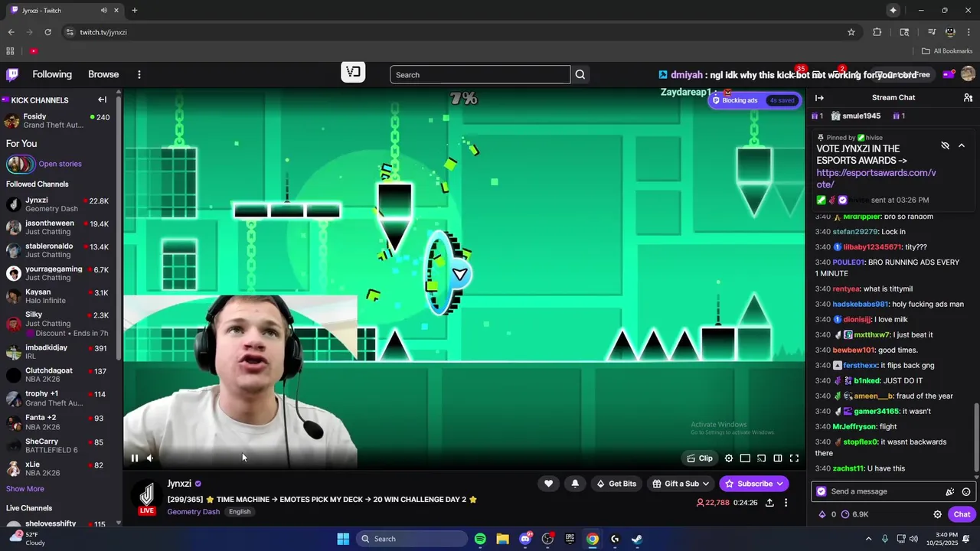This screenshot has height=551, width=980.
Task: Collapse the pinned chat message chevron
Action: pyautogui.click(x=962, y=145)
